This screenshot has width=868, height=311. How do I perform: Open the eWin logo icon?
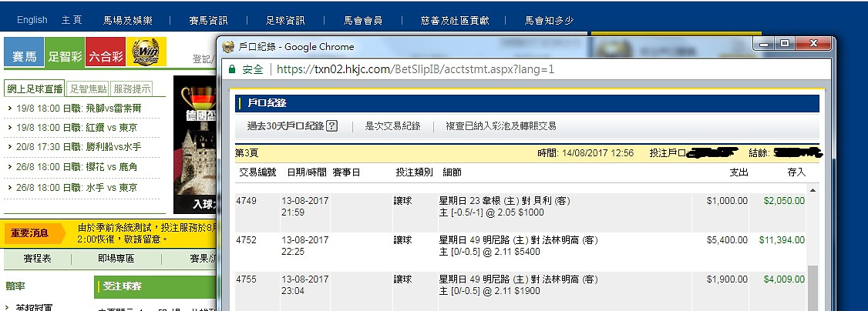146,52
